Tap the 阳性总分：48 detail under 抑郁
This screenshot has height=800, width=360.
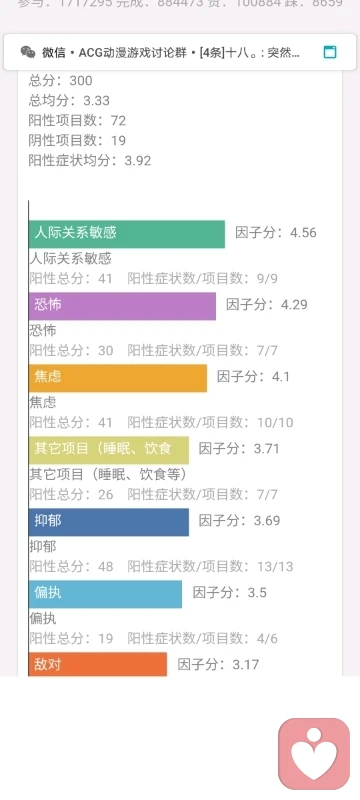pos(71,566)
